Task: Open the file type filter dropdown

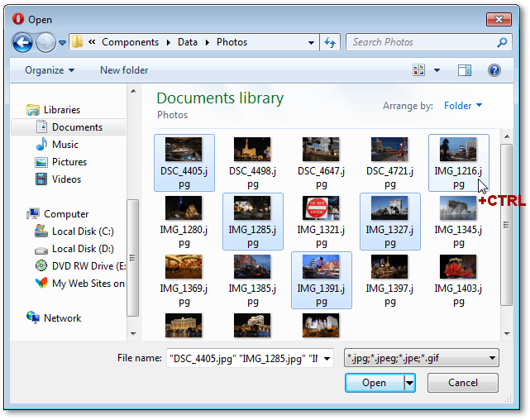Action: (x=422, y=358)
